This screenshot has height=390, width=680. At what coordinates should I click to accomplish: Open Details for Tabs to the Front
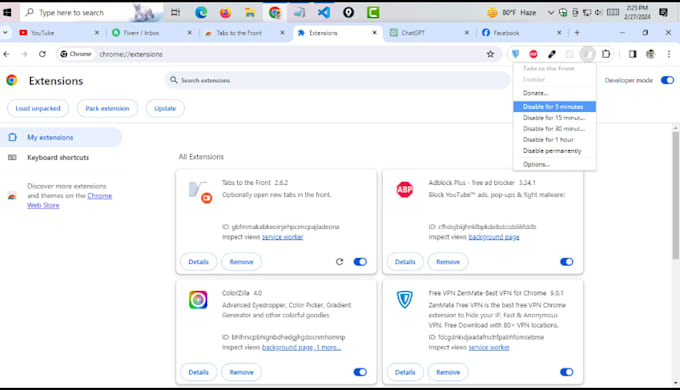pyautogui.click(x=199, y=262)
